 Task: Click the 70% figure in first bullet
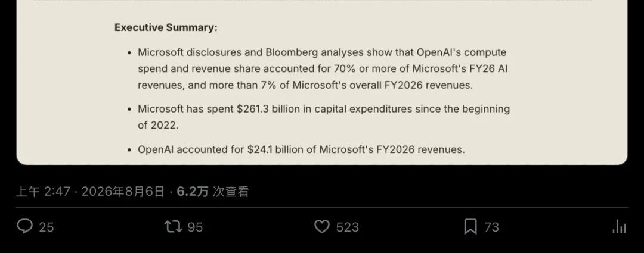[345, 68]
